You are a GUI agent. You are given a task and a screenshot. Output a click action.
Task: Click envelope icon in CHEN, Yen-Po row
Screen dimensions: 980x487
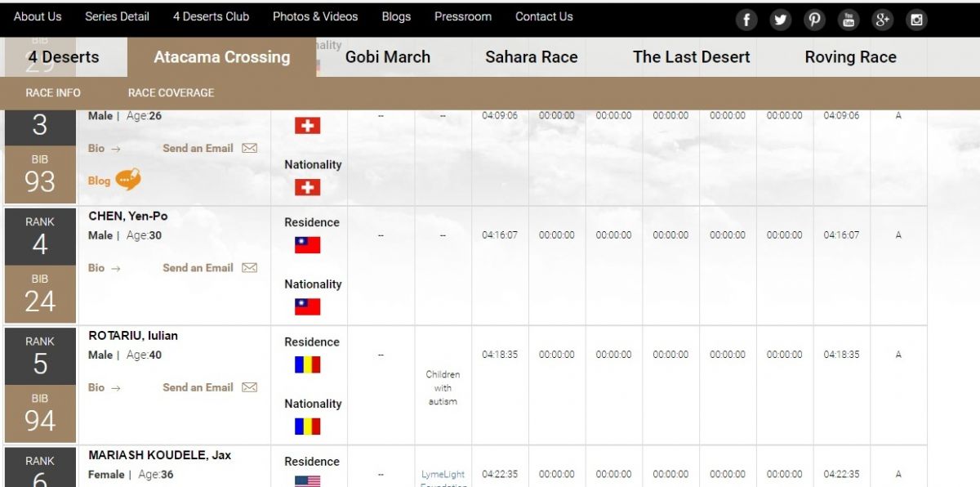pos(250,268)
